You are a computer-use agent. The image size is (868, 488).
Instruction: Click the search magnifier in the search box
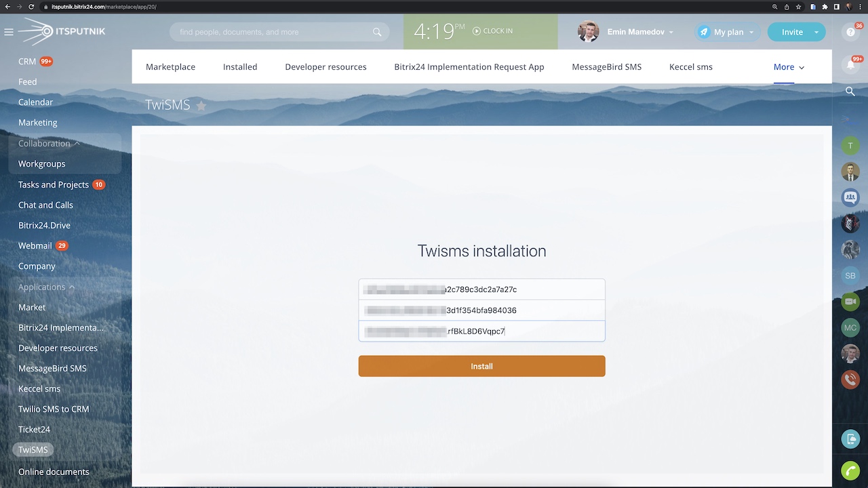click(x=377, y=32)
